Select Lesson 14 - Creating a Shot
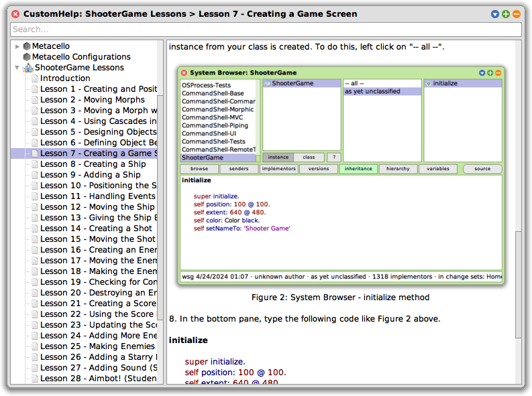This screenshot has height=396, width=532. 96,228
